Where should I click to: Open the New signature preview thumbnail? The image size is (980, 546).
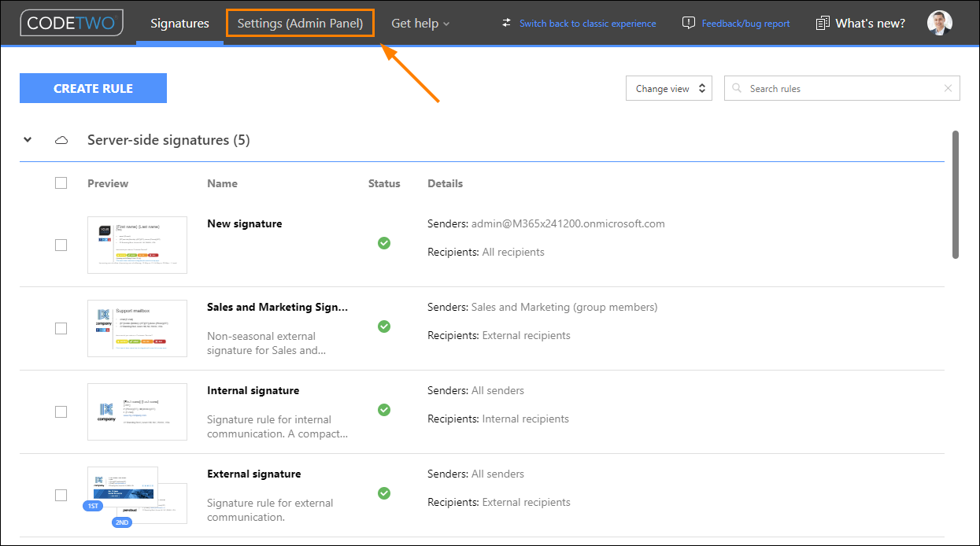pyautogui.click(x=137, y=245)
